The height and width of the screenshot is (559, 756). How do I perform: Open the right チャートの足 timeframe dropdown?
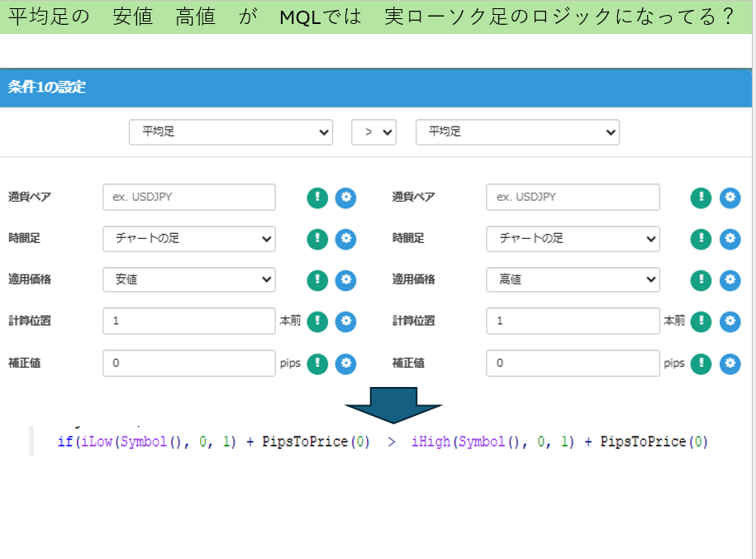tap(573, 239)
